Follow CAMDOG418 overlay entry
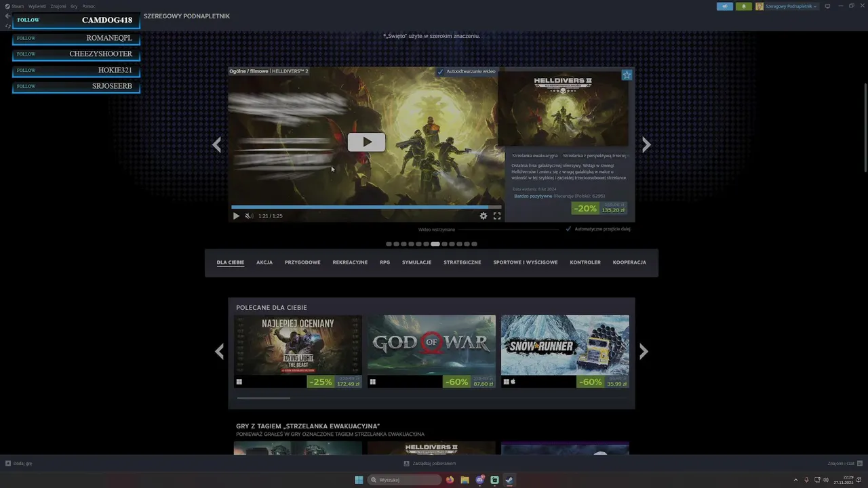 coord(76,20)
